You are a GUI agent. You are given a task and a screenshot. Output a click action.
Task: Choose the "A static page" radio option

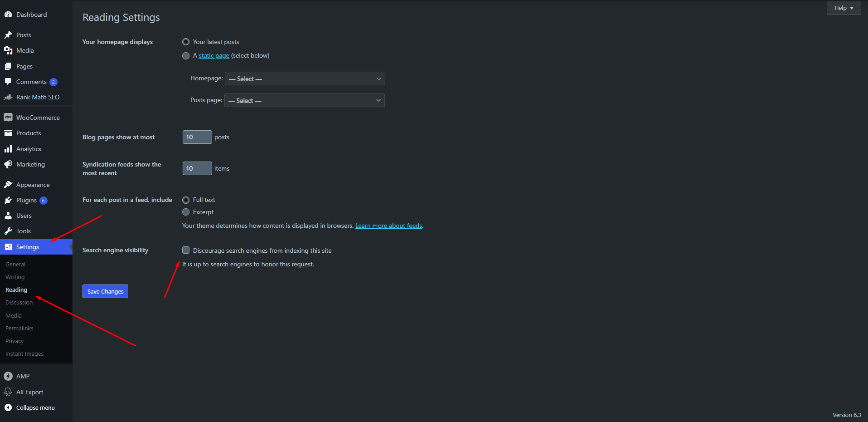point(186,56)
